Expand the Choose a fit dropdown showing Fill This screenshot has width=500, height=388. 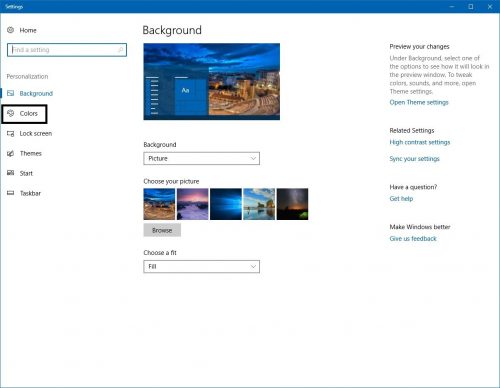point(201,267)
